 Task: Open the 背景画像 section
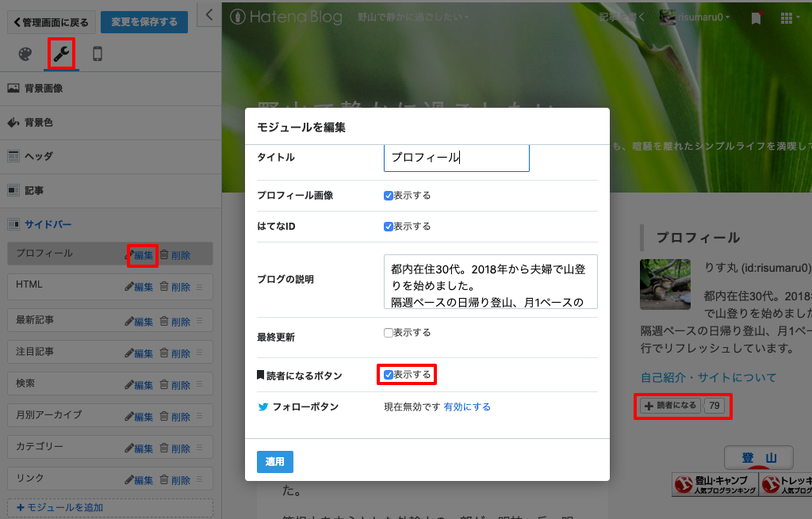[110, 89]
